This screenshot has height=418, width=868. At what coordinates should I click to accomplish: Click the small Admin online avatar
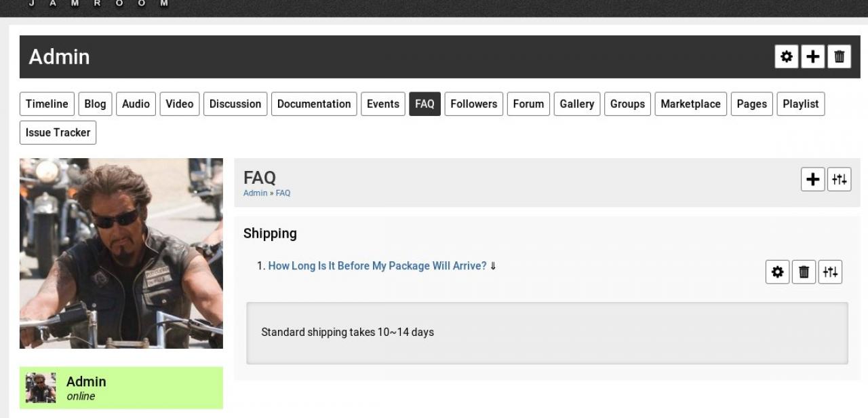click(x=41, y=388)
